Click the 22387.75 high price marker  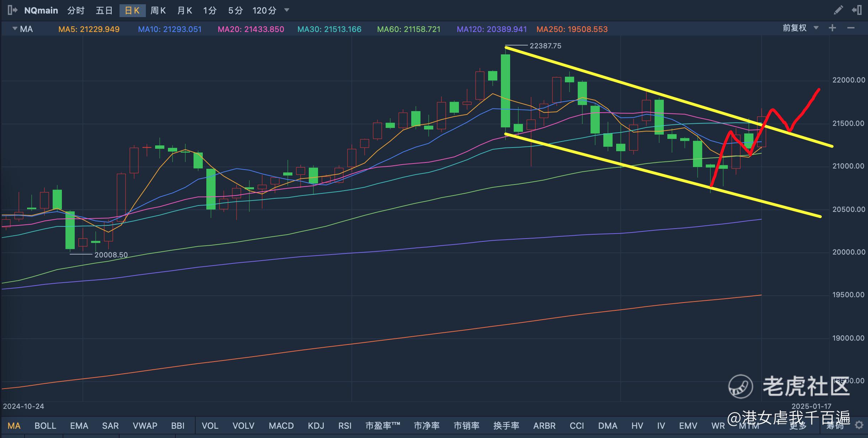coord(545,46)
